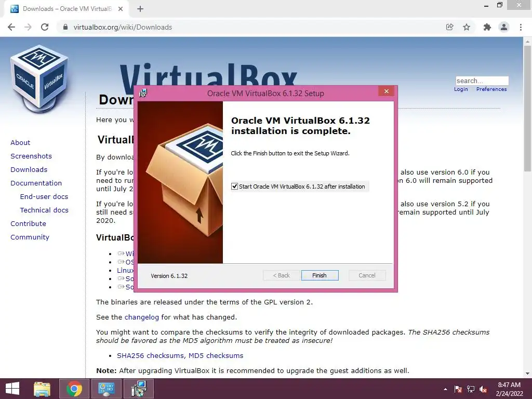The height and width of the screenshot is (399, 532).
Task: Open File Explorer from the taskbar
Action: [42, 389]
